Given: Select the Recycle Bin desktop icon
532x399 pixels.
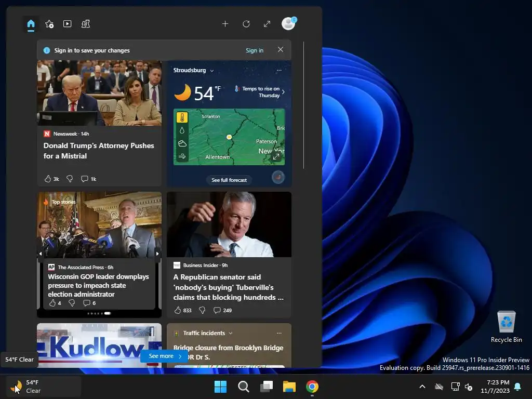Looking at the screenshot, I should click(x=506, y=327).
